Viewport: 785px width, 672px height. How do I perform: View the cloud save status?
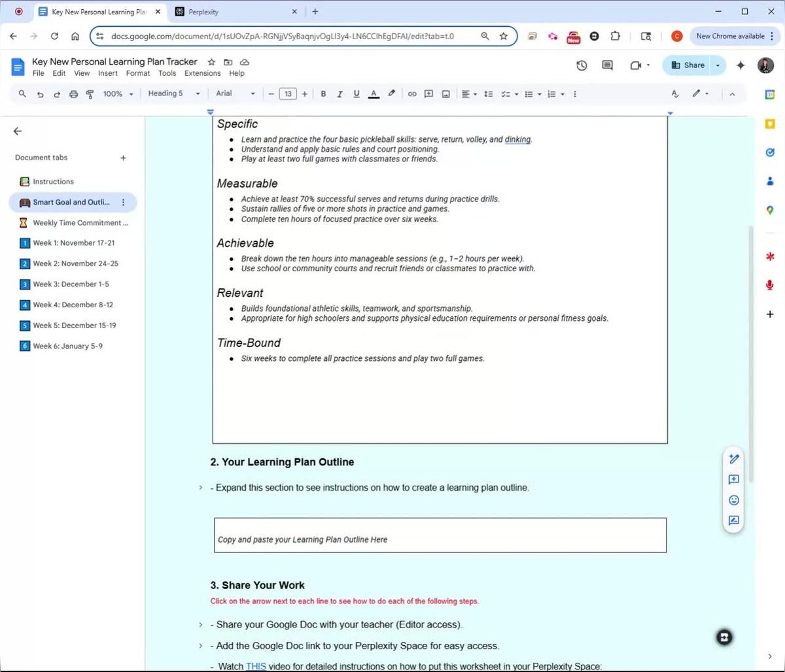(245, 62)
